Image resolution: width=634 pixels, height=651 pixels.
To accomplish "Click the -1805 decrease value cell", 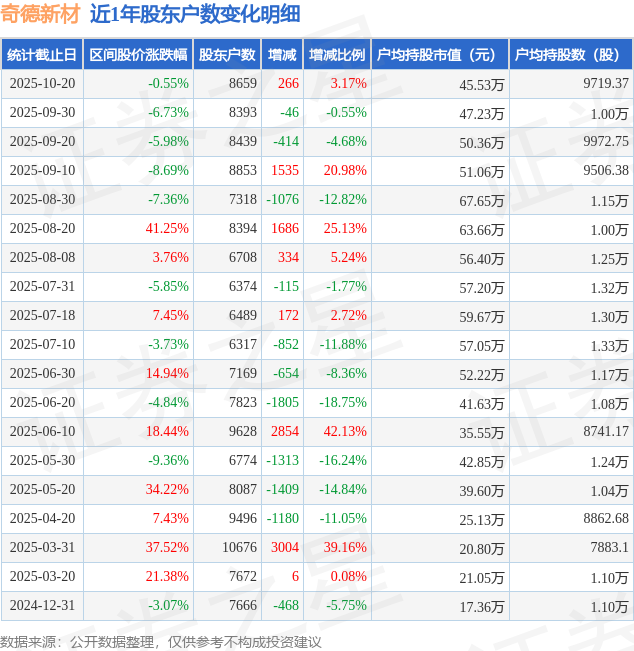I will point(282,403).
